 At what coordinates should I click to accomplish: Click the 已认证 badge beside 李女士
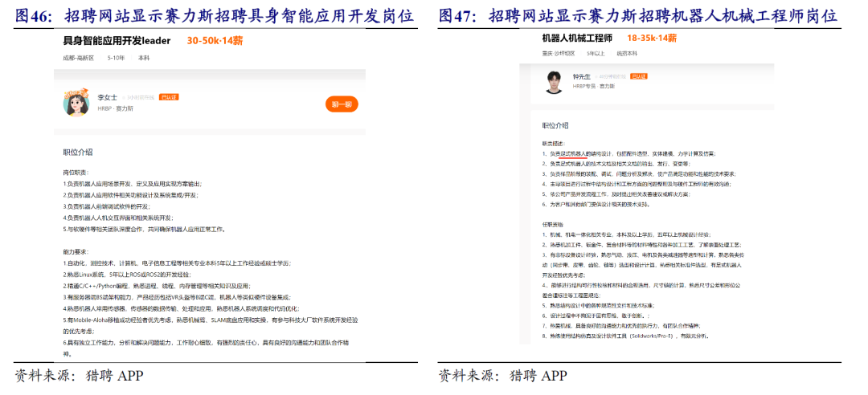pyautogui.click(x=169, y=97)
